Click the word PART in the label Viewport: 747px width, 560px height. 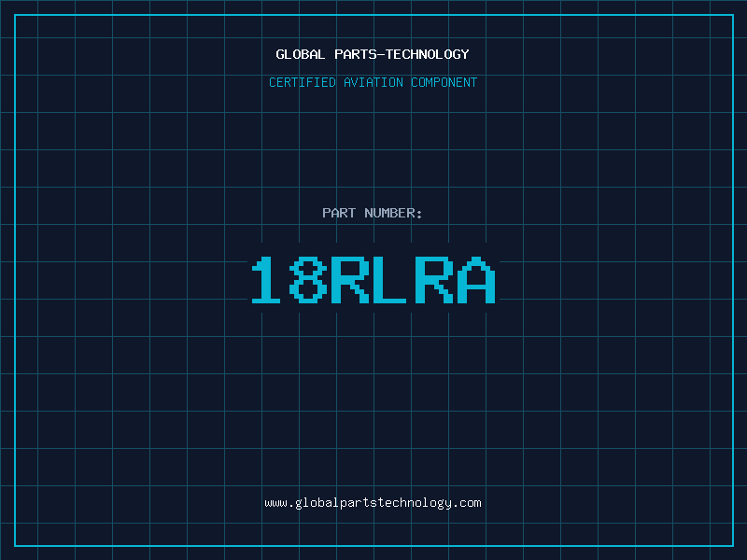click(339, 213)
